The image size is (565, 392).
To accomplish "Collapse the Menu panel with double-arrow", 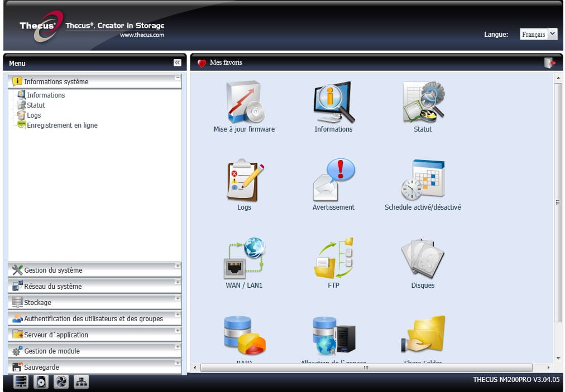I will coord(178,62).
